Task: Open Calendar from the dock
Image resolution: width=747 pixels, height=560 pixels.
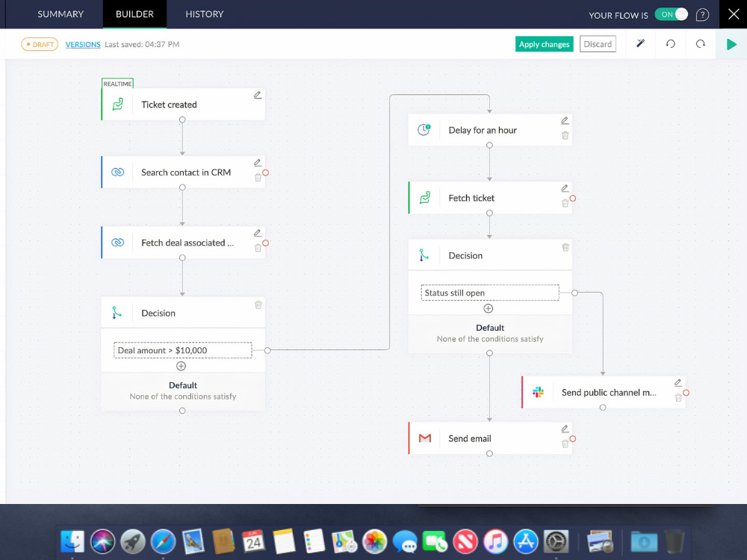Action: pos(253,541)
